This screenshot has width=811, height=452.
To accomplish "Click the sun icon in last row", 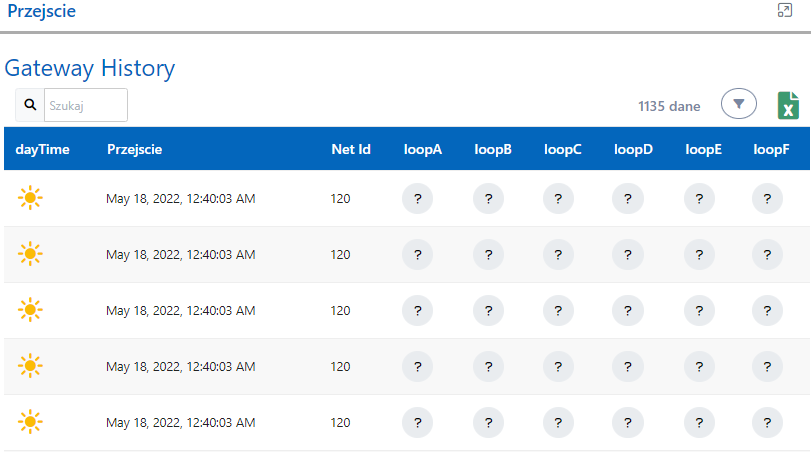I will point(31,423).
